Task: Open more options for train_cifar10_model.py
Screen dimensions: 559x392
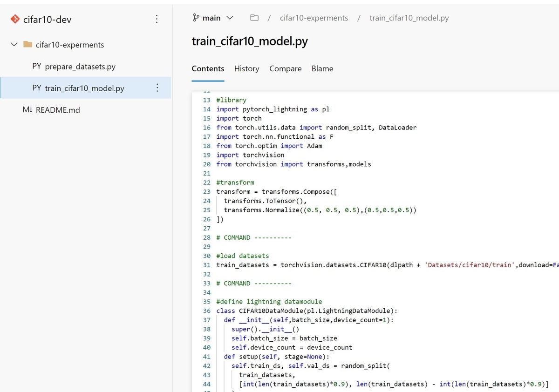Action: (157, 88)
